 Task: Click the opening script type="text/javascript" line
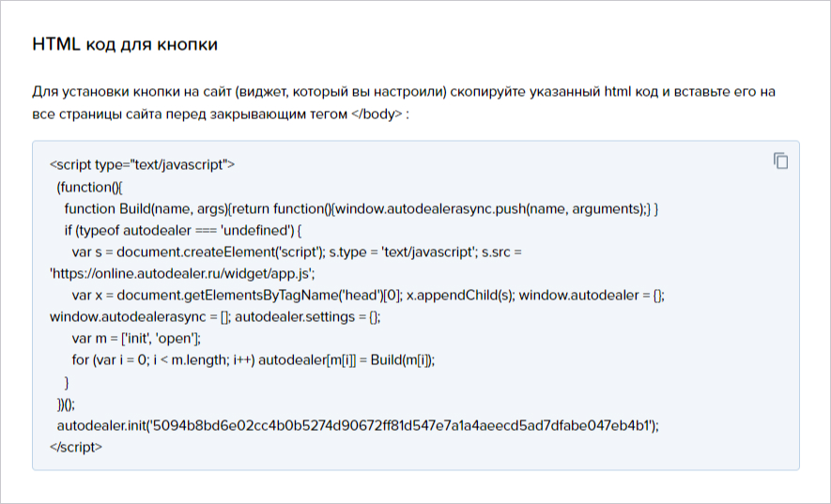click(142, 165)
